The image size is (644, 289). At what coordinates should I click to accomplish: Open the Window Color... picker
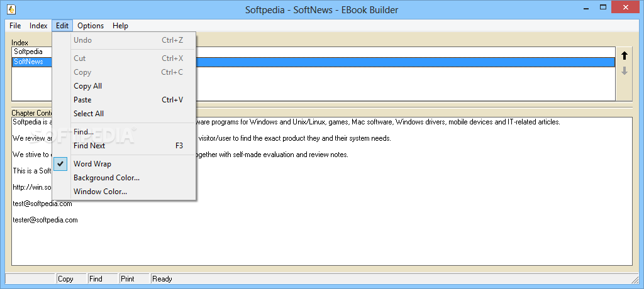tap(124, 192)
